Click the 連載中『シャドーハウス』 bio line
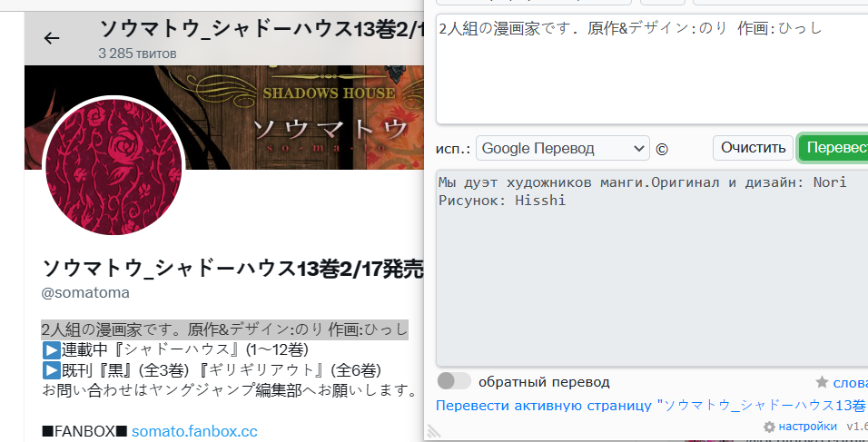 175,349
